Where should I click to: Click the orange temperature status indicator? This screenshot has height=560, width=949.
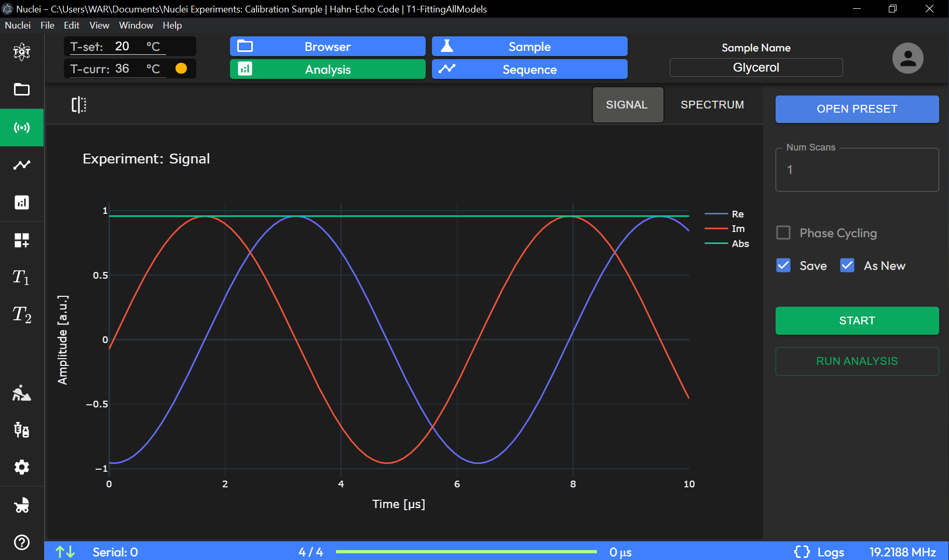coord(181,69)
